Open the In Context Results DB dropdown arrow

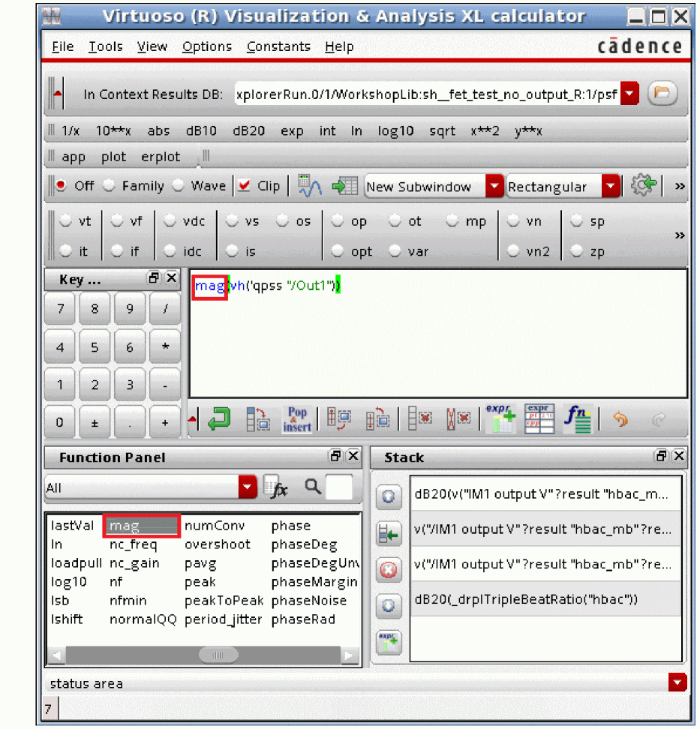click(629, 94)
